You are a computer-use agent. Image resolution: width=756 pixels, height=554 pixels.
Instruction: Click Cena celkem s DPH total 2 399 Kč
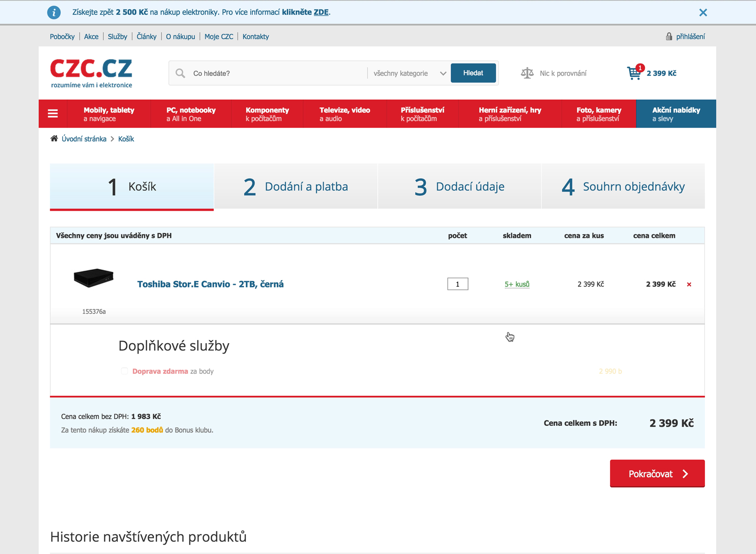671,423
